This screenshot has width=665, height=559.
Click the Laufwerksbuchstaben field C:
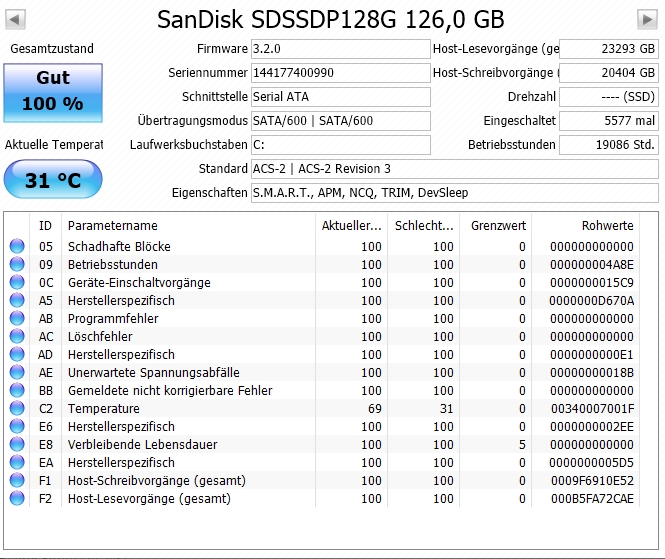point(341,145)
